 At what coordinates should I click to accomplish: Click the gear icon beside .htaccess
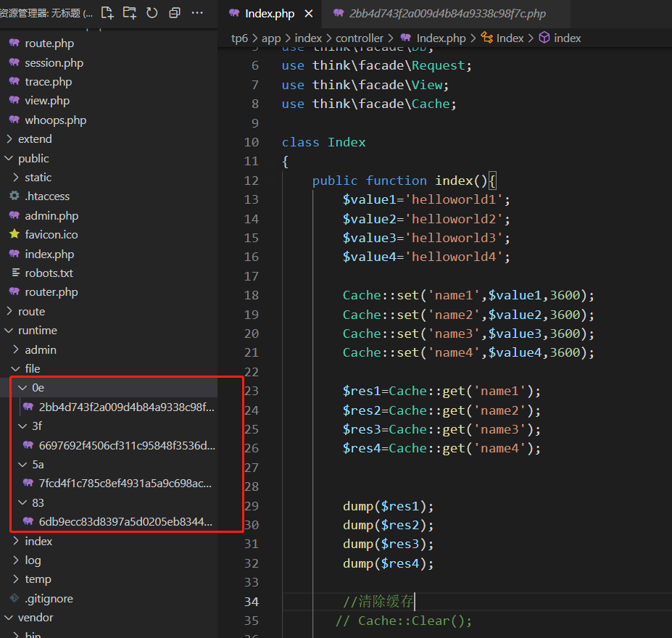click(14, 196)
